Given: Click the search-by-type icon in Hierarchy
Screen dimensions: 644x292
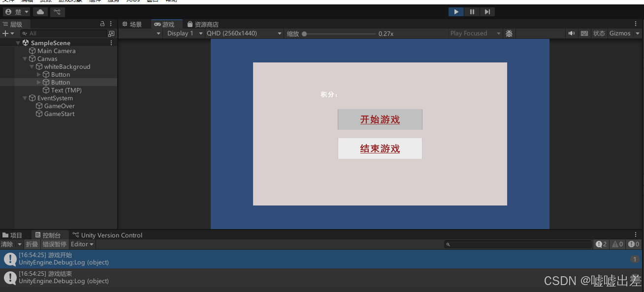Looking at the screenshot, I should tap(111, 33).
